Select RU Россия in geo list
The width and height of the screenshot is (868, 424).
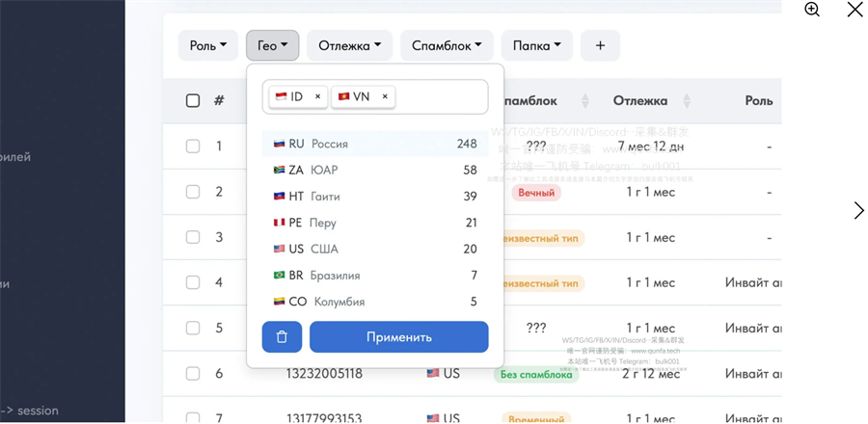pyautogui.click(x=375, y=144)
